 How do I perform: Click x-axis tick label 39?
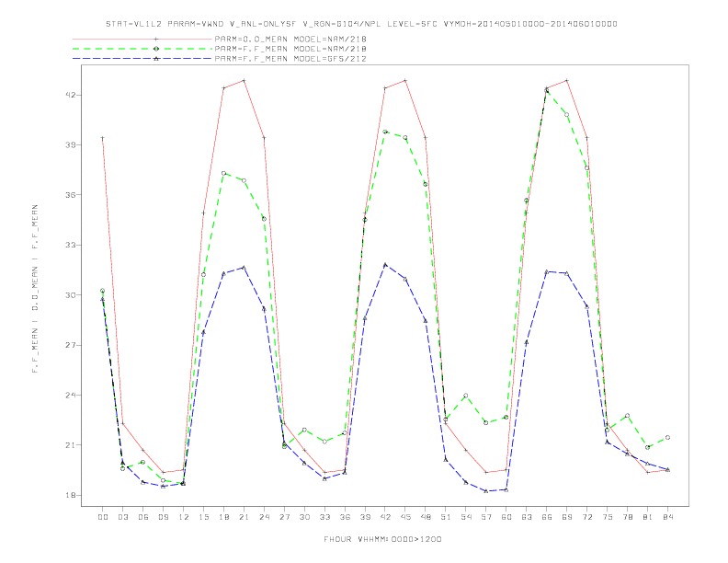(365, 517)
